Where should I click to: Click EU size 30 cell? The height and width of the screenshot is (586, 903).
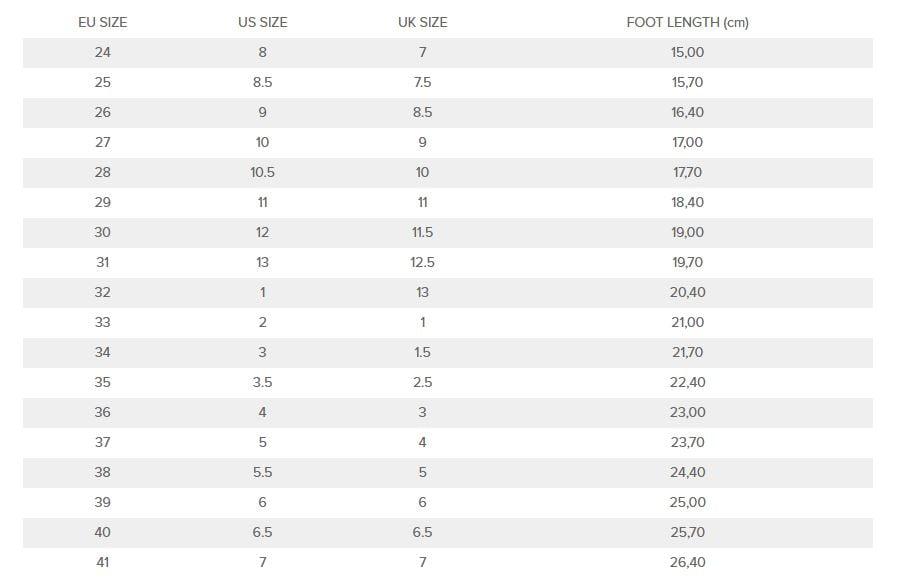tap(103, 233)
